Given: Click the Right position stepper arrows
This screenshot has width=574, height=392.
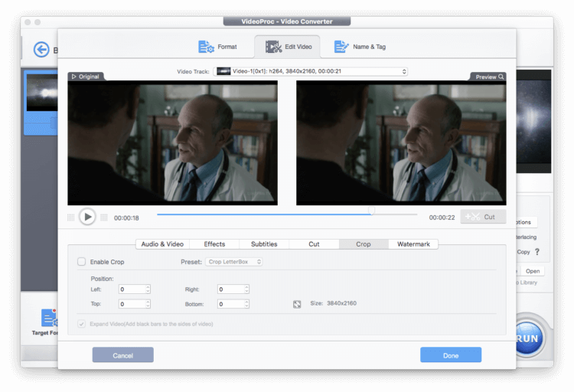Looking at the screenshot, I should tap(246, 289).
